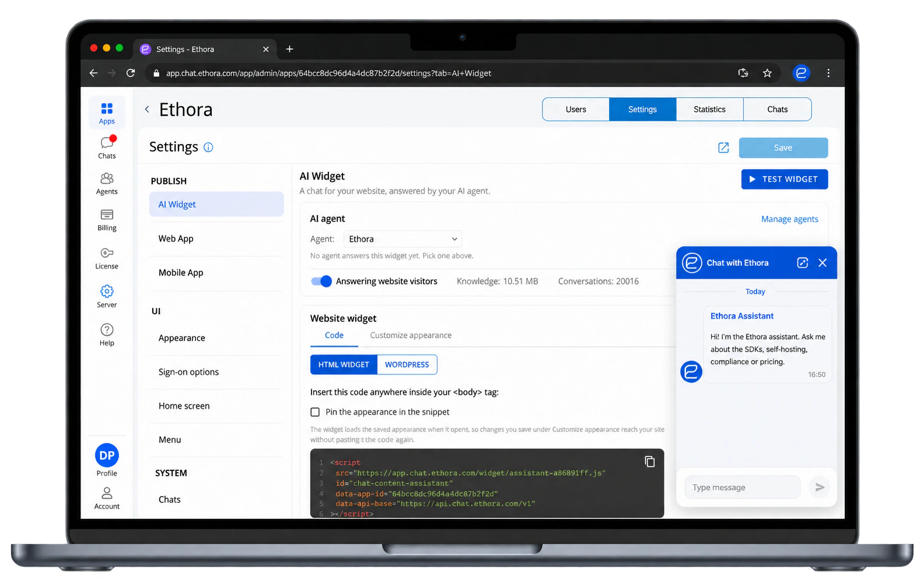
Task: Bookmark this page with star icon
Action: pyautogui.click(x=767, y=73)
